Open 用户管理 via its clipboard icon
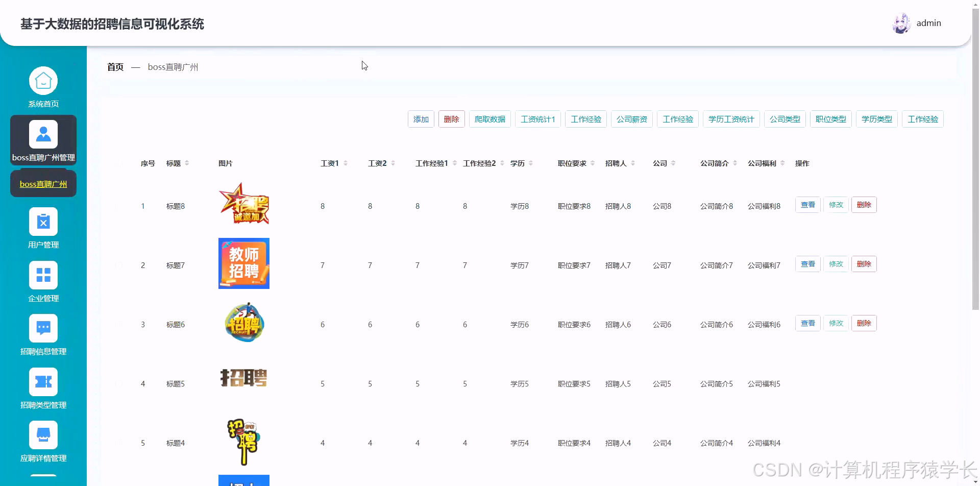The image size is (980, 486). pyautogui.click(x=43, y=222)
